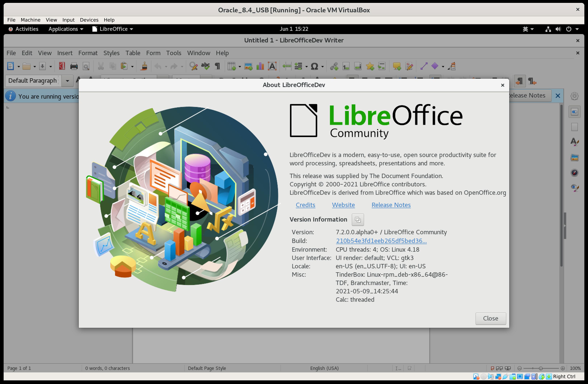Click the Paste clipboard icon
588x384 pixels.
click(124, 66)
